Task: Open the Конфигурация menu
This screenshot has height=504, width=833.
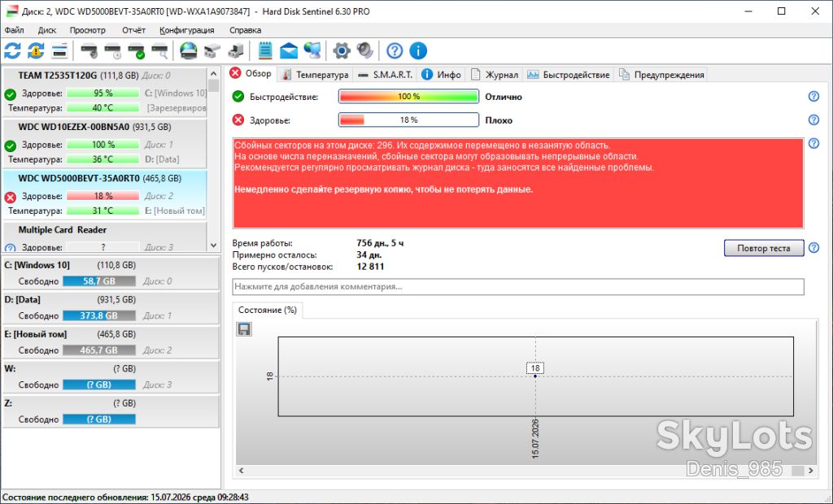Action: tap(187, 30)
